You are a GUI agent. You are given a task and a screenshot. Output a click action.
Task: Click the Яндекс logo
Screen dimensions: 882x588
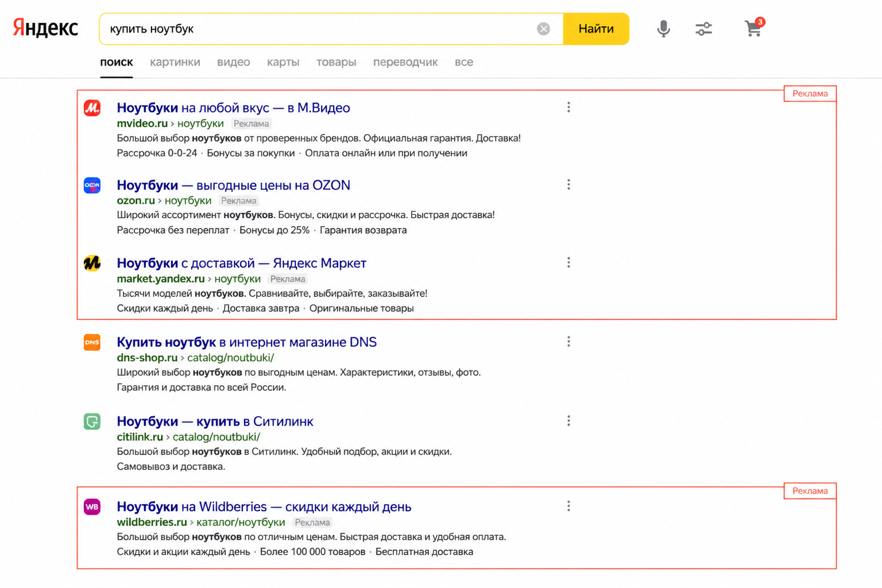(x=45, y=28)
